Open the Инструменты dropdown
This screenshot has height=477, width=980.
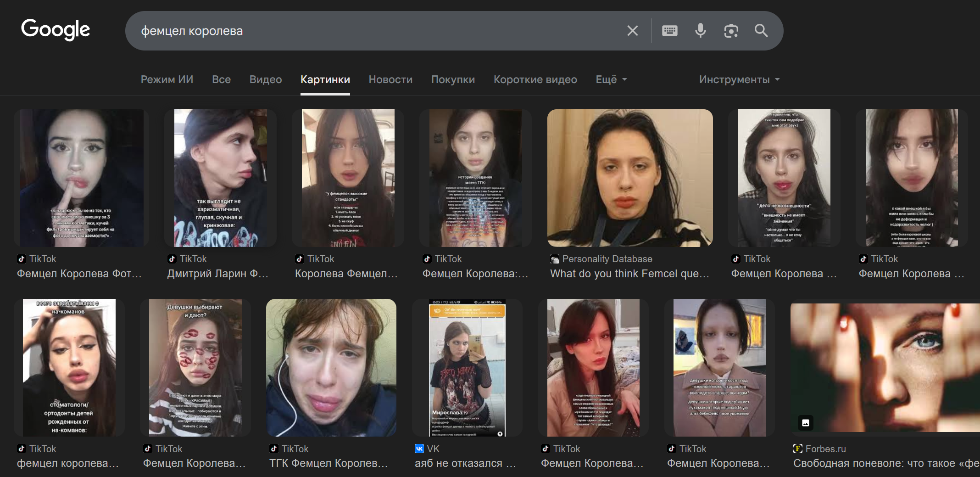[739, 79]
